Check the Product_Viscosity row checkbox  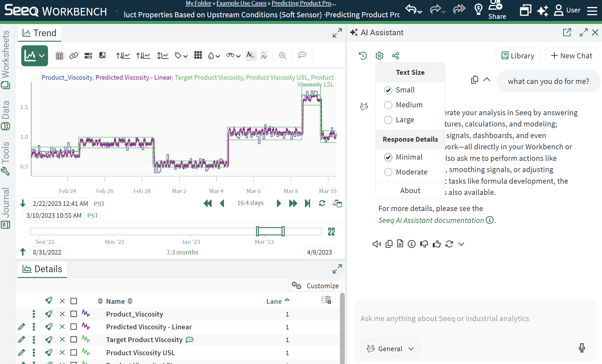(x=74, y=314)
